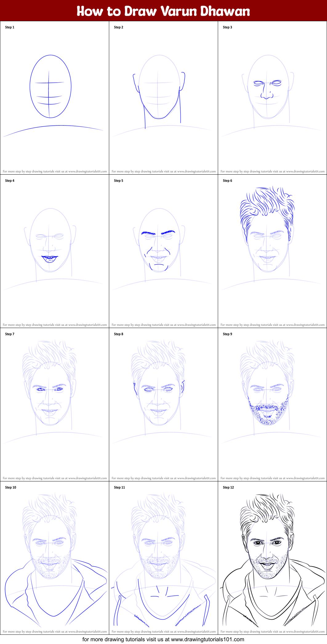Screen dimensions: 327x644
Task: Click the 'Step 2' label
Action: click(x=119, y=27)
